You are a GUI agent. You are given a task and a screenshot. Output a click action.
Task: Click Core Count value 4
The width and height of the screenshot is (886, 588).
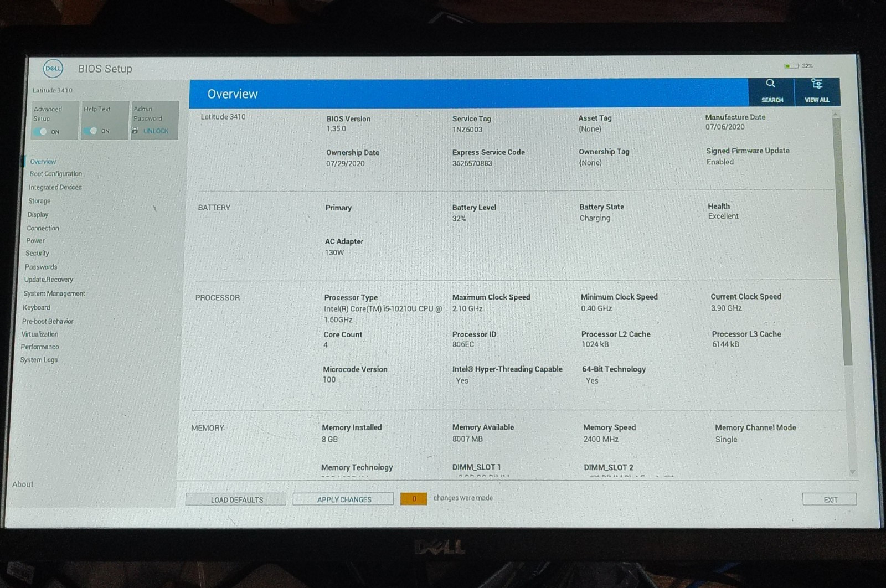[x=326, y=345]
